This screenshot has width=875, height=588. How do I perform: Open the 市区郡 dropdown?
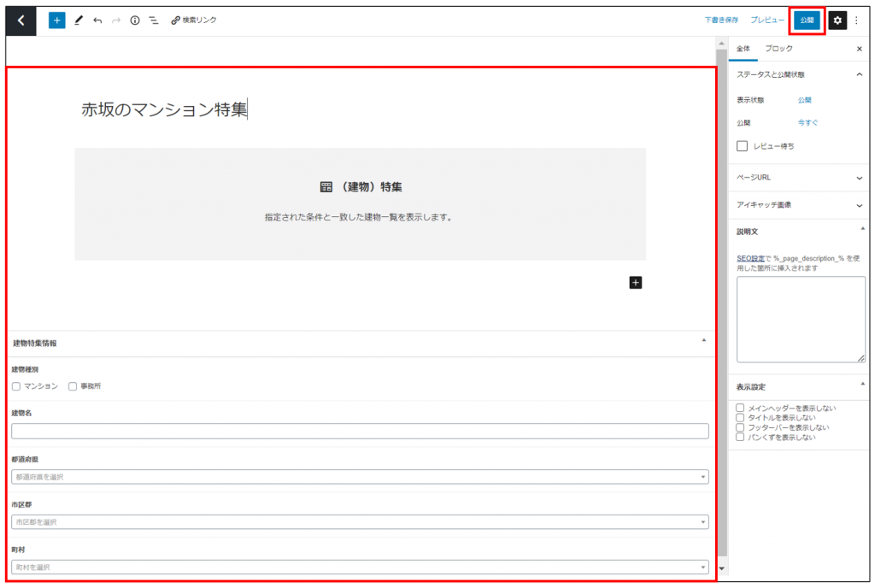360,521
